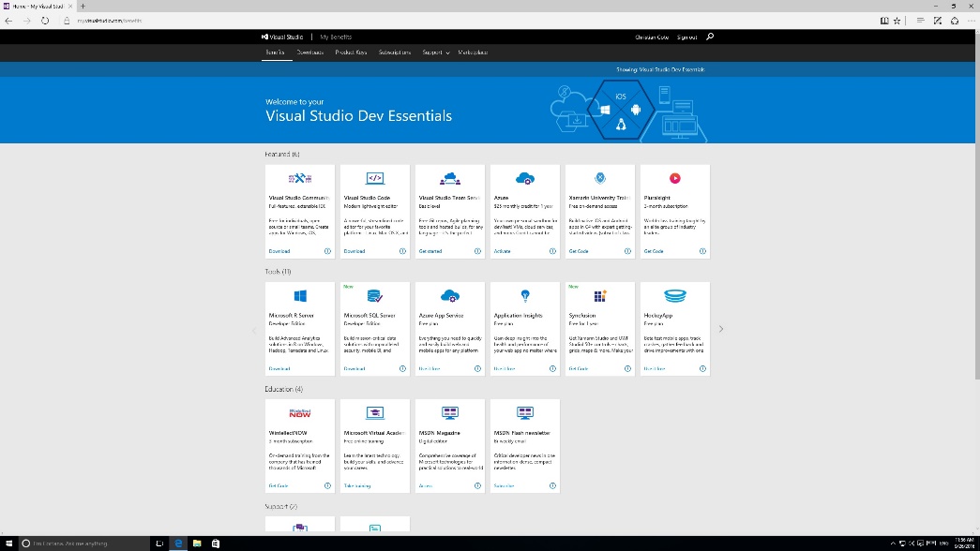Click the Microsoft Virtual Academy icon
The image size is (980, 551).
click(x=375, y=413)
